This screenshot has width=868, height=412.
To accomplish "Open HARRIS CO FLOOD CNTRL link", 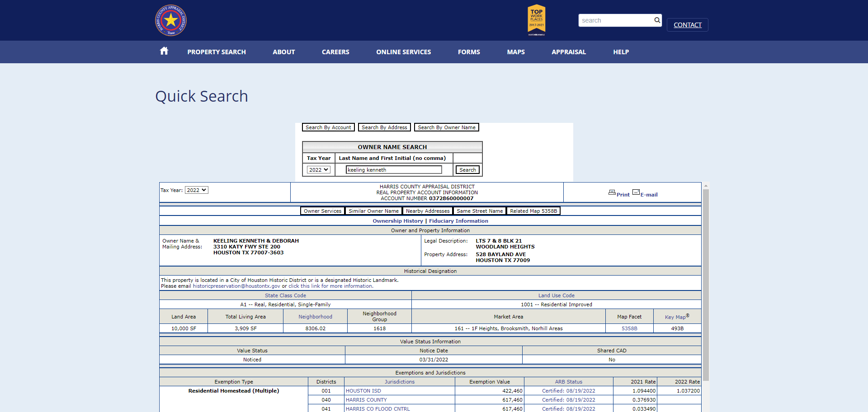I will point(377,409).
